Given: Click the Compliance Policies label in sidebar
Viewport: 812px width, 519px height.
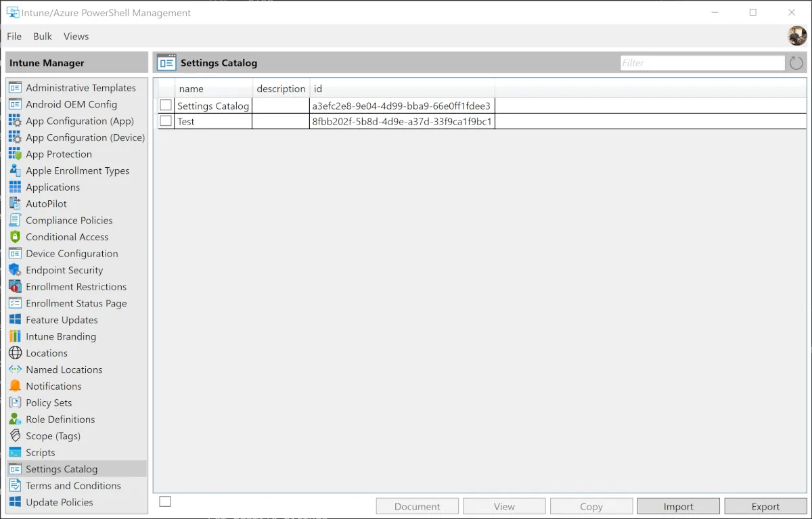Looking at the screenshot, I should (x=69, y=220).
